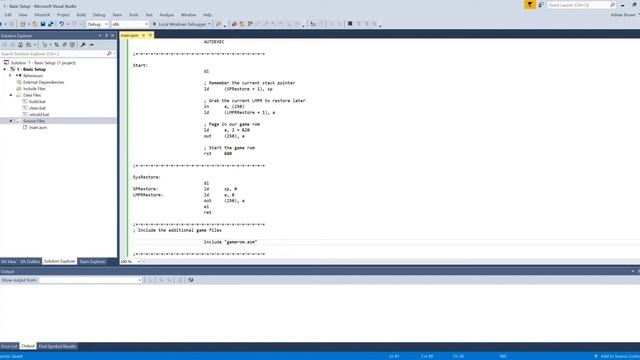
Task: Click the Solution Explorer Properties wrench icon
Action: 83,44
